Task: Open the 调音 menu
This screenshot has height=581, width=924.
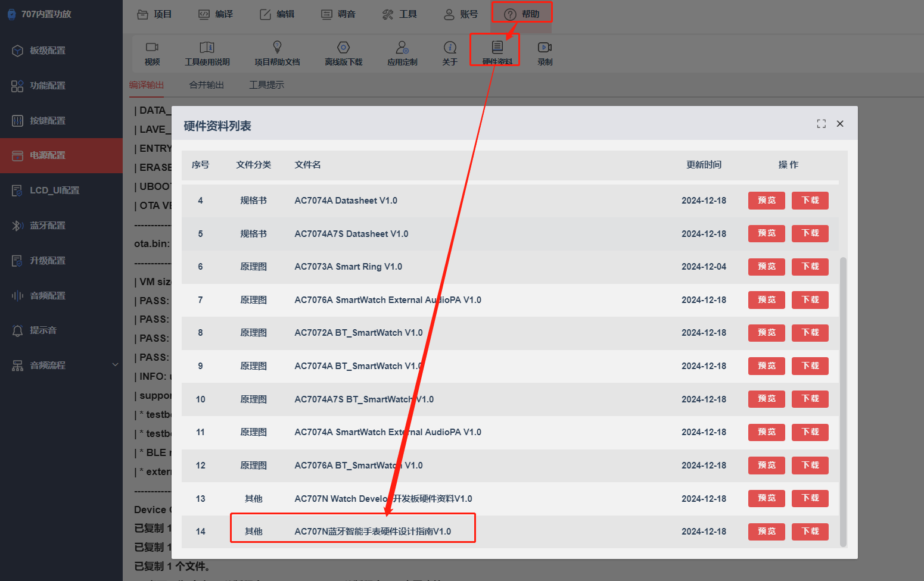Action: (x=338, y=14)
